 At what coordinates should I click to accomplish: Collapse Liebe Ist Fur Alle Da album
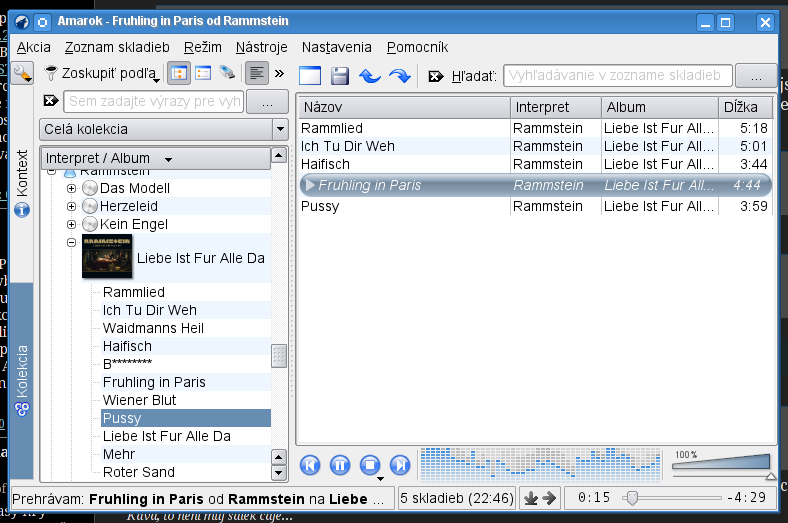point(71,243)
